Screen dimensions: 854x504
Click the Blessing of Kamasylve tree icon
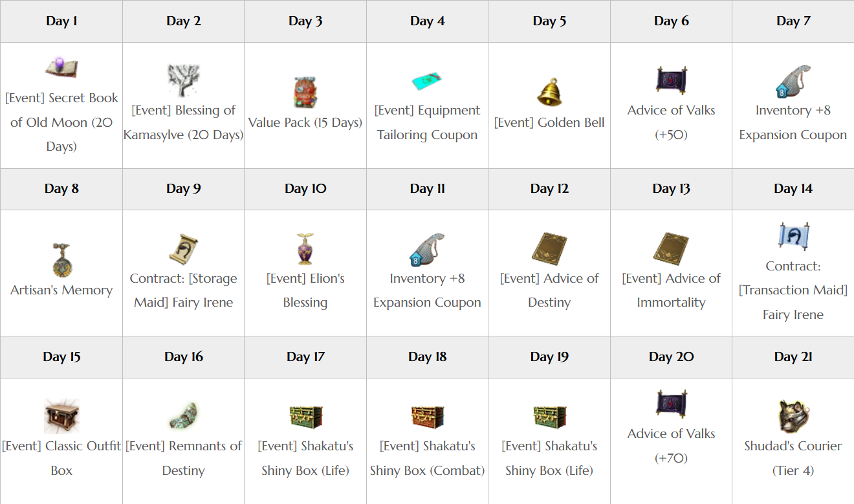coord(183,80)
